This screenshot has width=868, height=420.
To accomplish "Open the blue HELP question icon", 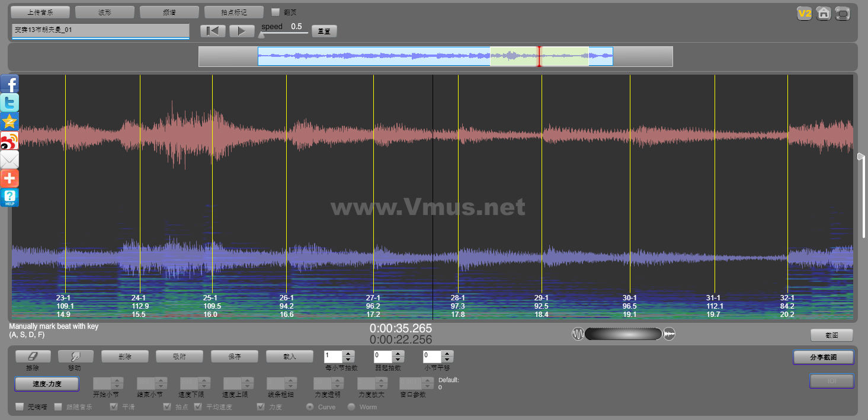I will tap(9, 197).
